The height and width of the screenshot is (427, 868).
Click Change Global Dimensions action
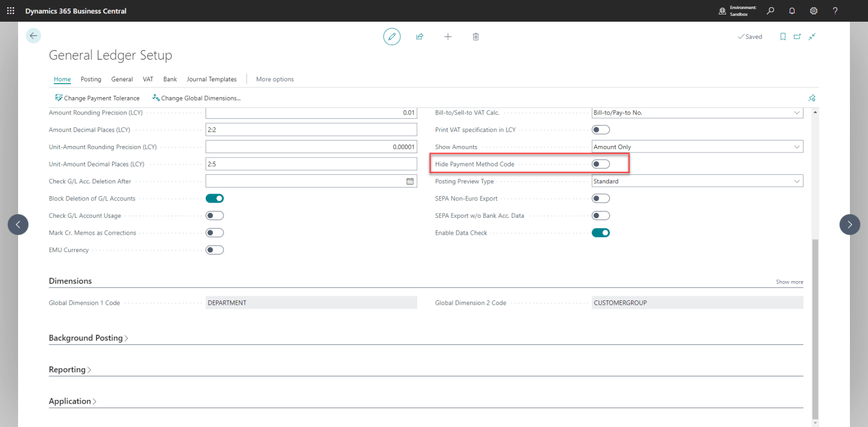point(197,98)
